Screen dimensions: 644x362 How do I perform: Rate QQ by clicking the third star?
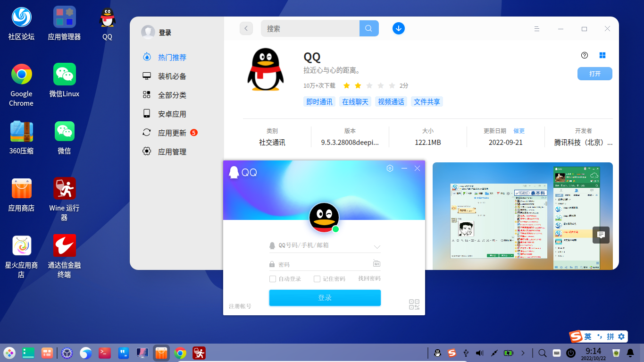[369, 85]
